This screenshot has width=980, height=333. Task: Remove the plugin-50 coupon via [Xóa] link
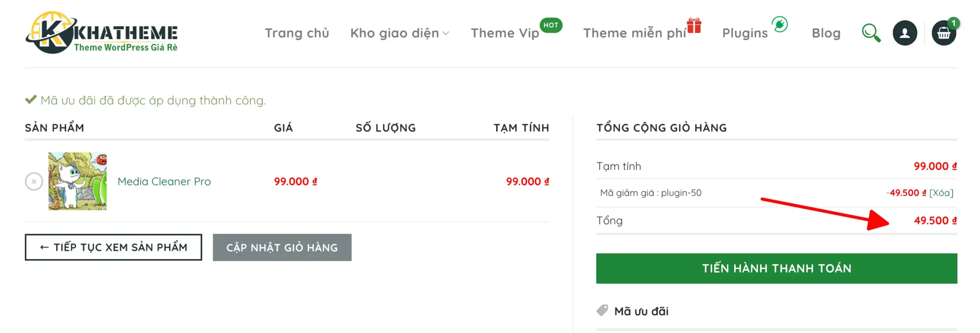941,193
